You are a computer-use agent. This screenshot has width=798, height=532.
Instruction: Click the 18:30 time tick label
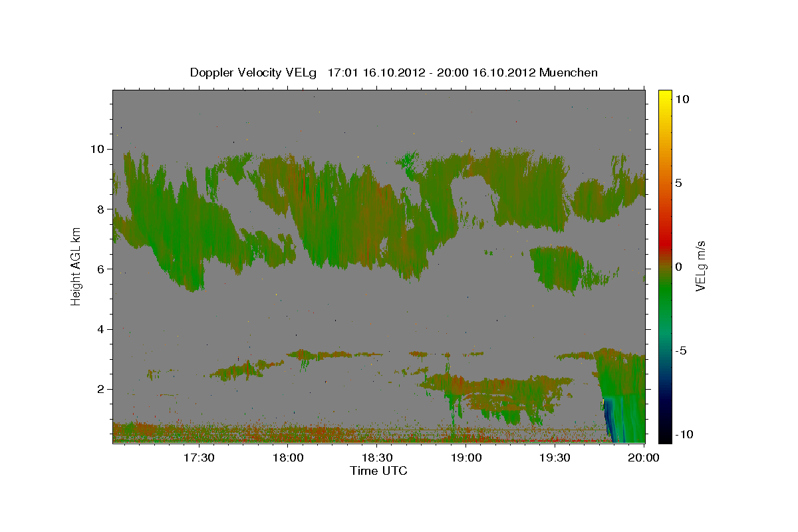(378, 458)
